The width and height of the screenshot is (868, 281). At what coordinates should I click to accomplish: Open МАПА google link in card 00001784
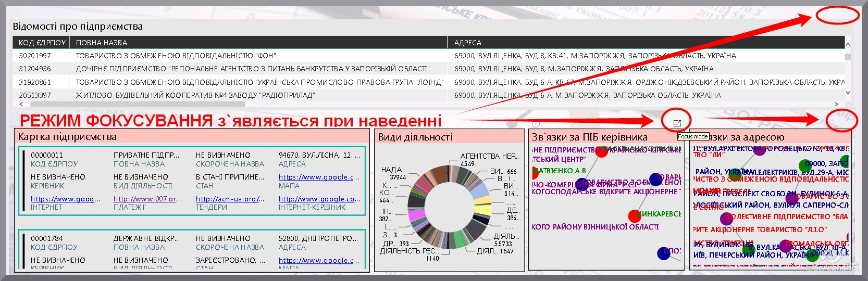click(x=319, y=260)
